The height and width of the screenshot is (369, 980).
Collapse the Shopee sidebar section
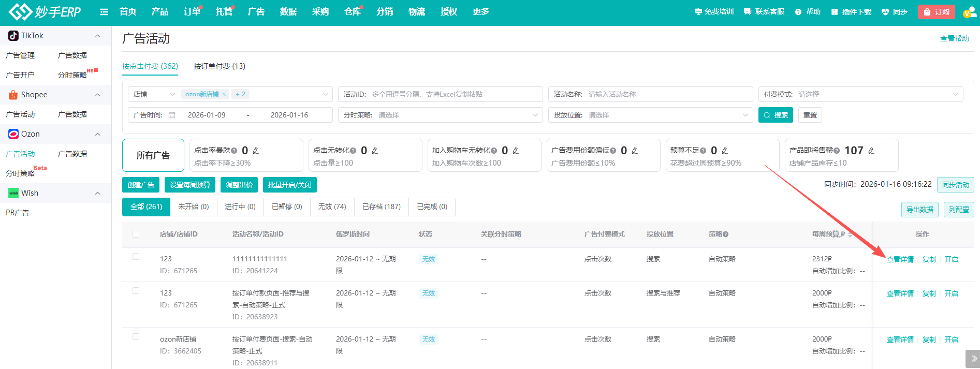[98, 95]
